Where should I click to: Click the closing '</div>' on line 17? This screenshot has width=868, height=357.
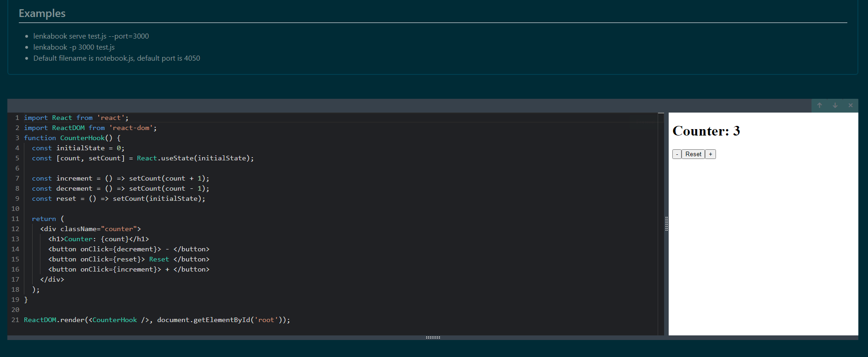pyautogui.click(x=52, y=279)
